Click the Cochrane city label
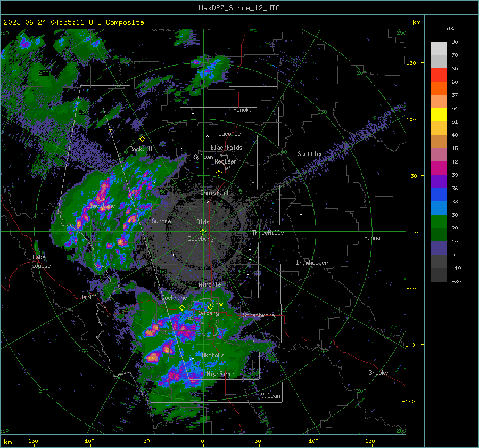Image resolution: width=479 pixels, height=448 pixels. pyautogui.click(x=174, y=298)
